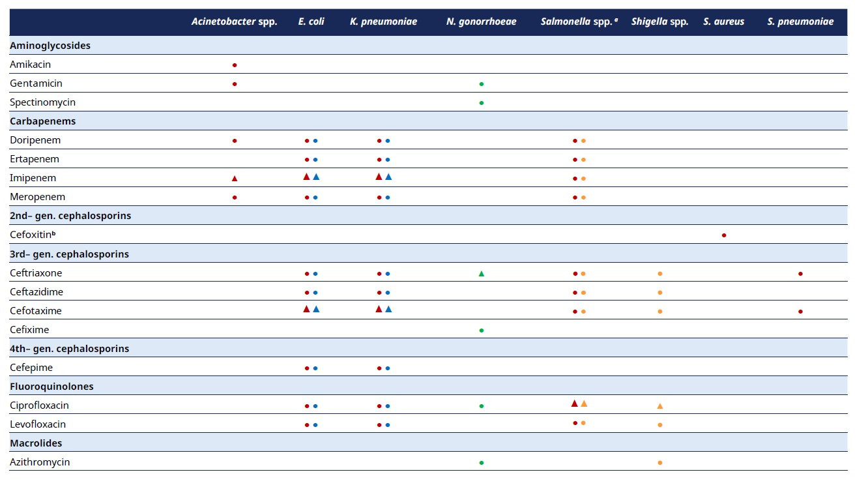Click the green dot in the Azithromycin row
The height and width of the screenshot is (485, 868).
click(x=482, y=463)
